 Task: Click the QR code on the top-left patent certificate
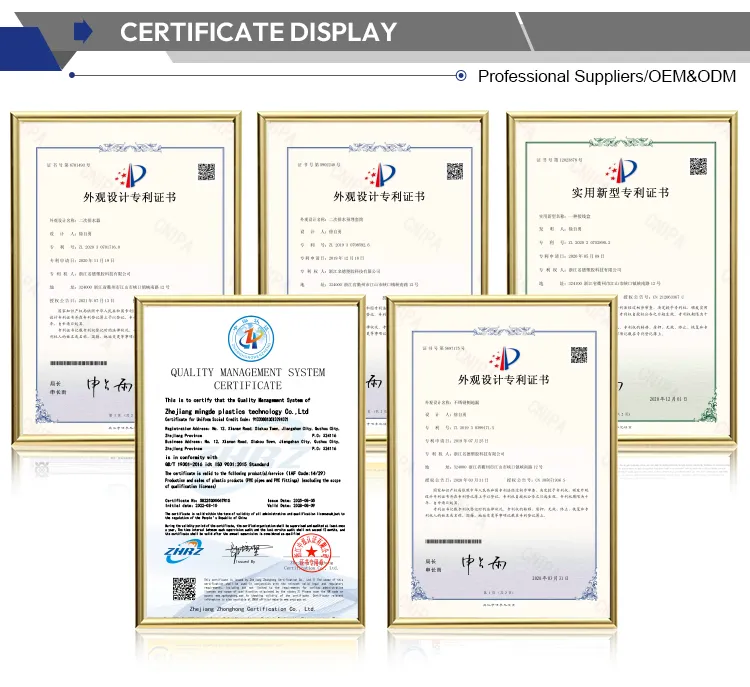click(206, 172)
